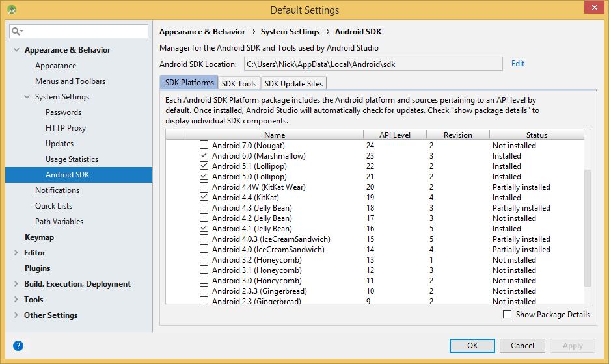This screenshot has width=609, height=364.
Task: Uncheck the Android 5.0 (Lollipop) checkbox
Action: pos(204,176)
